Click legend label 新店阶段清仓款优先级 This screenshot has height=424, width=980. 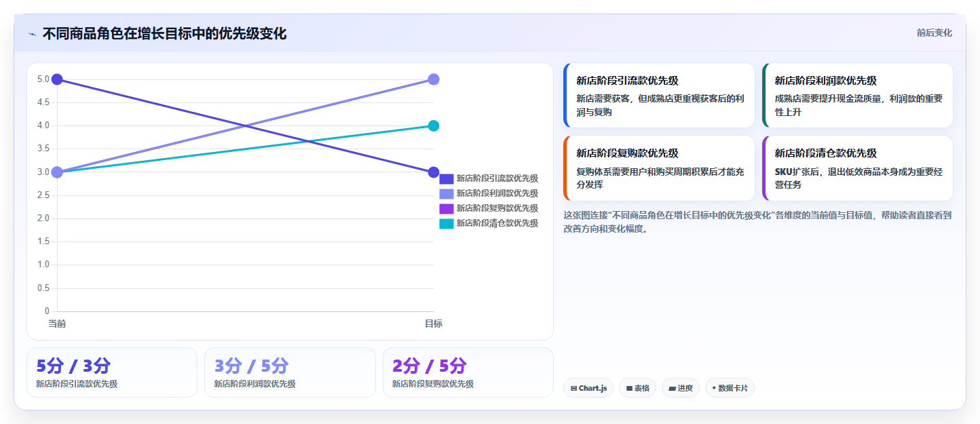(497, 223)
